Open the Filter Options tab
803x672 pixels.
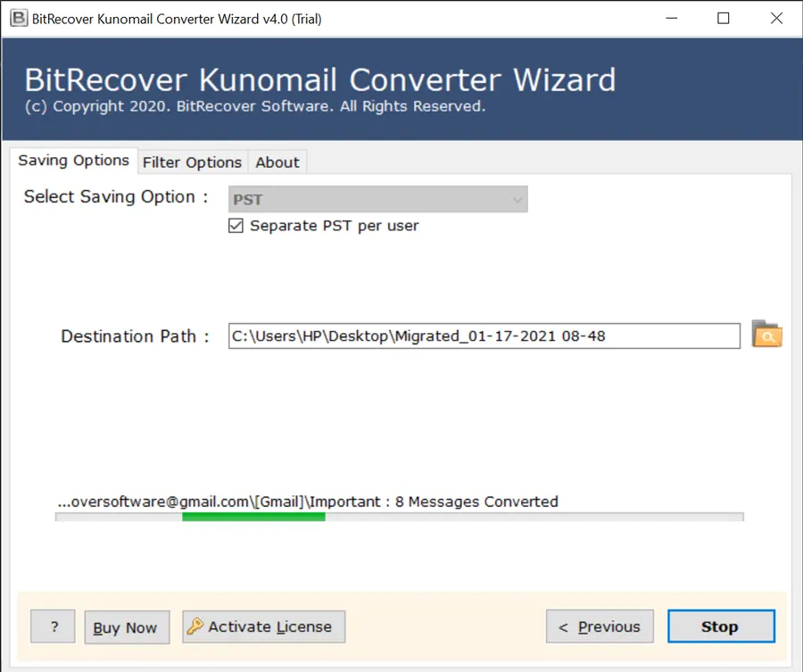(x=192, y=162)
